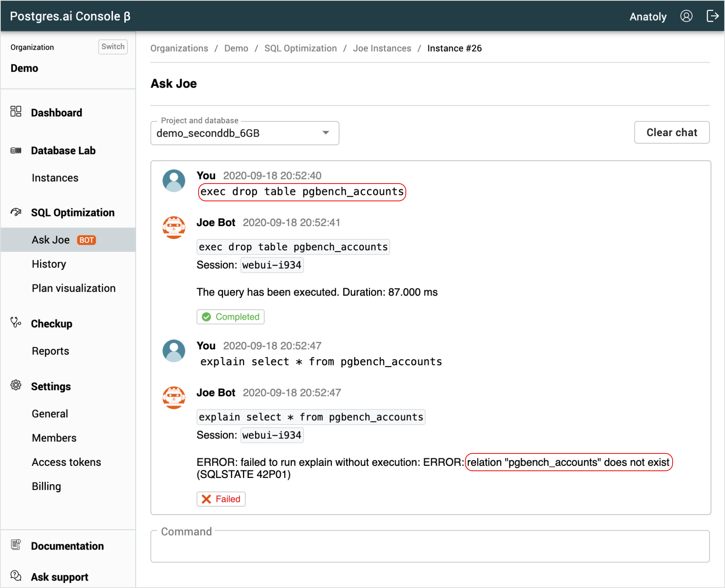Follow the Joe Instances breadcrumb link
The width and height of the screenshot is (725, 588).
382,48
